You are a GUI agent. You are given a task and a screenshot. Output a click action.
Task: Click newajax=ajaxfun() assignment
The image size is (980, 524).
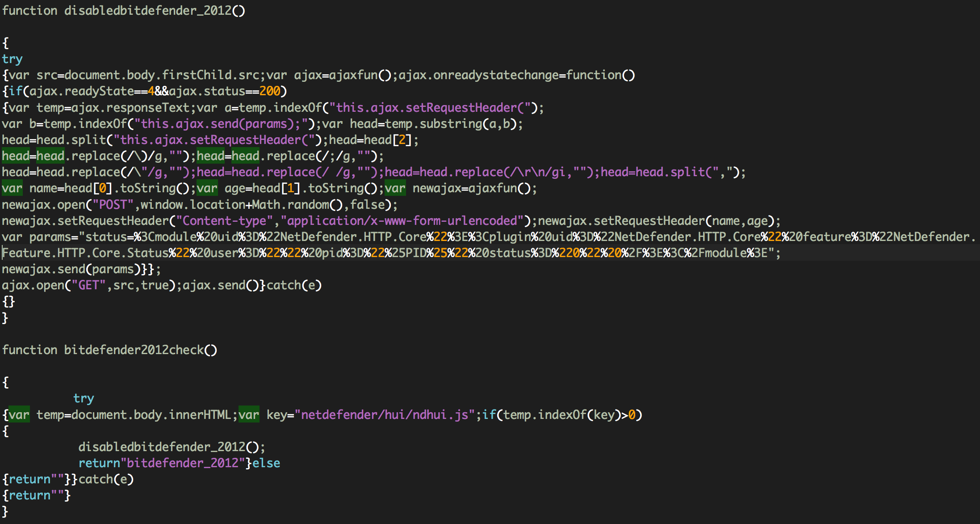click(x=472, y=188)
